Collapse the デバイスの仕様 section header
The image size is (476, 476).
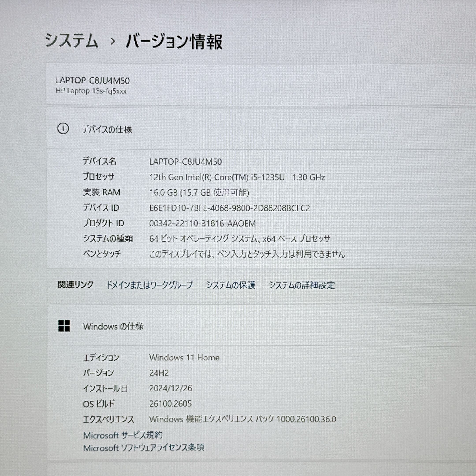click(107, 129)
